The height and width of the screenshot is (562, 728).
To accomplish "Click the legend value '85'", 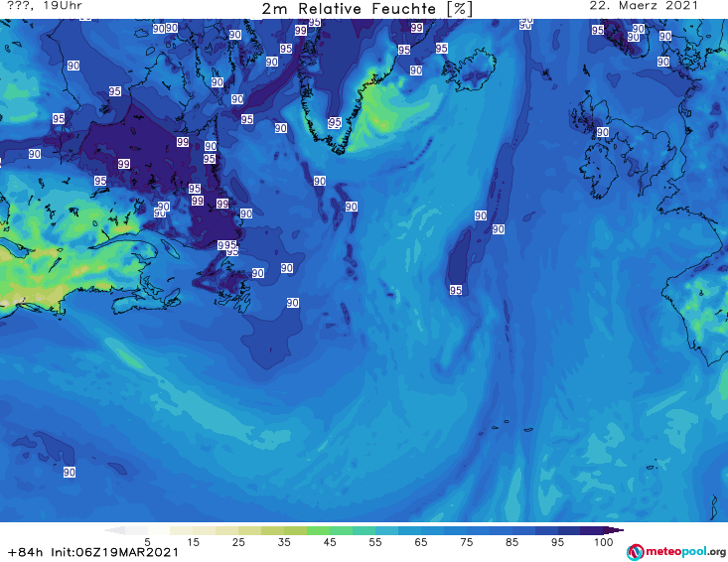I will 512,541.
